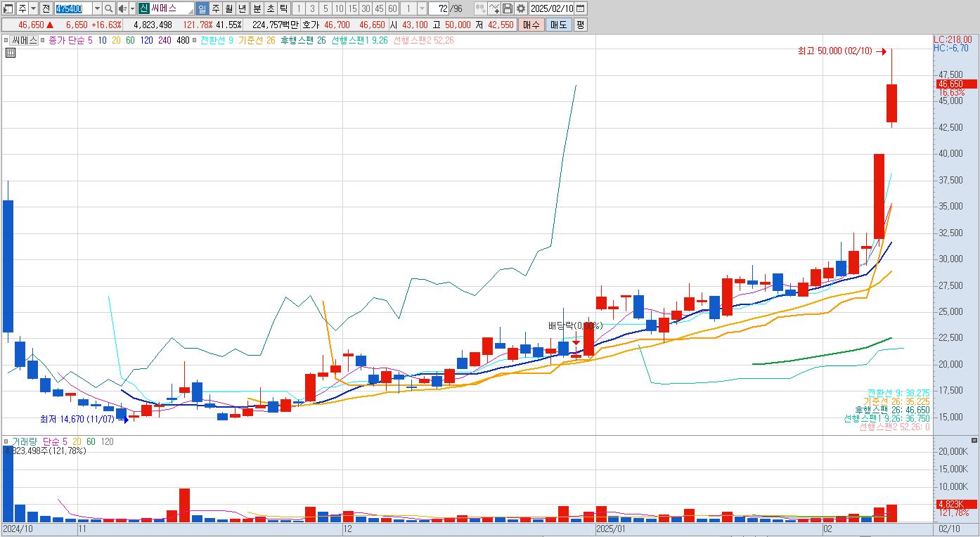
Task: Open the chart settings gear icon
Action: [520, 8]
